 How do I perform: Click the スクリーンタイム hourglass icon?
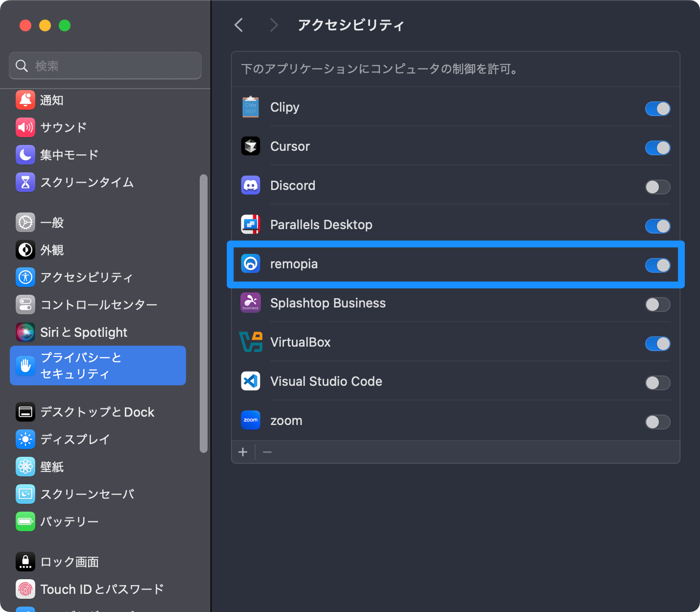click(x=25, y=182)
